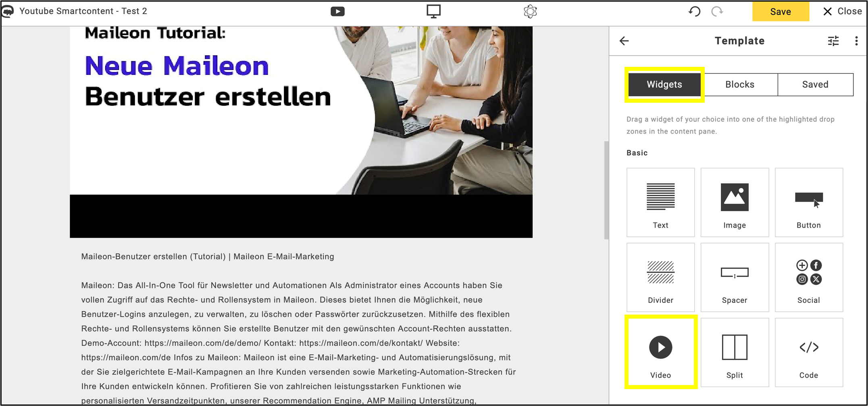This screenshot has height=406, width=868.
Task: Undo the last change
Action: (694, 11)
